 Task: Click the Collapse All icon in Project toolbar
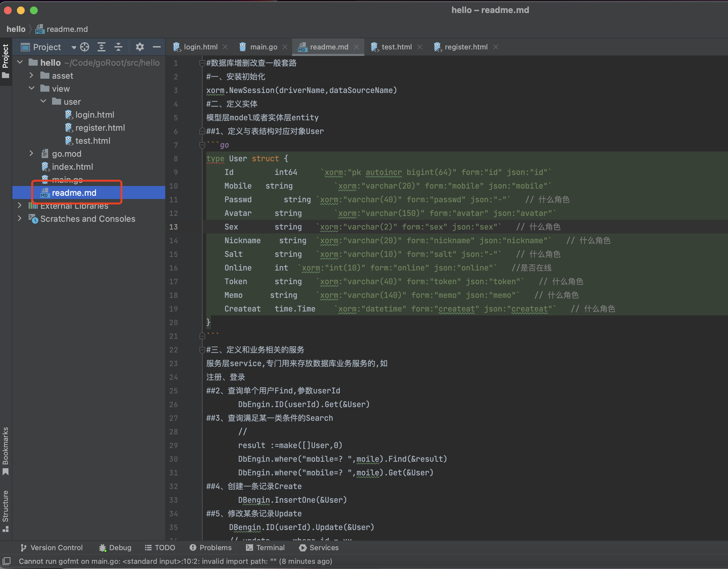click(118, 46)
